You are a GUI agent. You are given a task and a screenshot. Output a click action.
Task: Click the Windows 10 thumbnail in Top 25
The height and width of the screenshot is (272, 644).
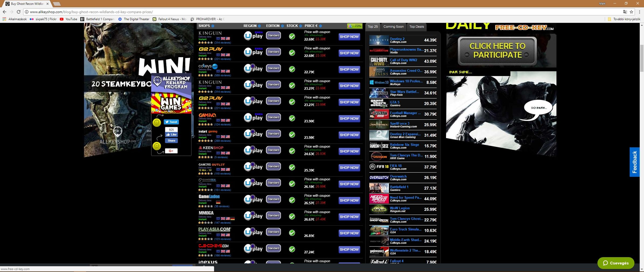tap(379, 82)
